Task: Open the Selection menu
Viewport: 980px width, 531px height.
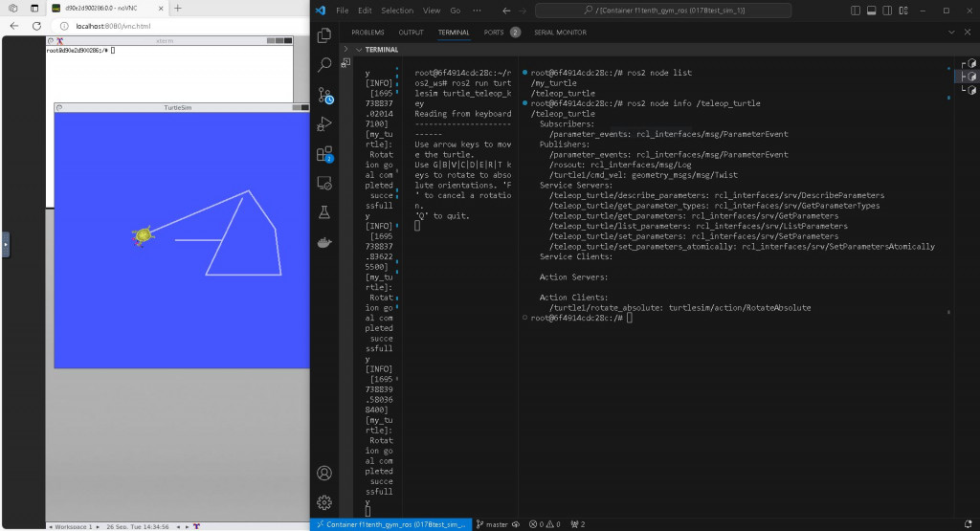Action: [397, 10]
